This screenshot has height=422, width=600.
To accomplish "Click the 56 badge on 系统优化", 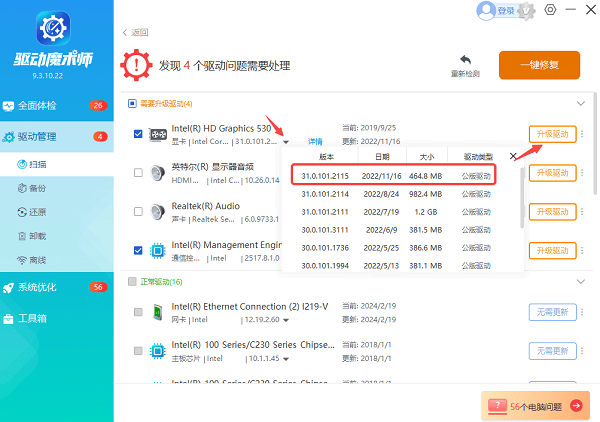I will (x=98, y=287).
